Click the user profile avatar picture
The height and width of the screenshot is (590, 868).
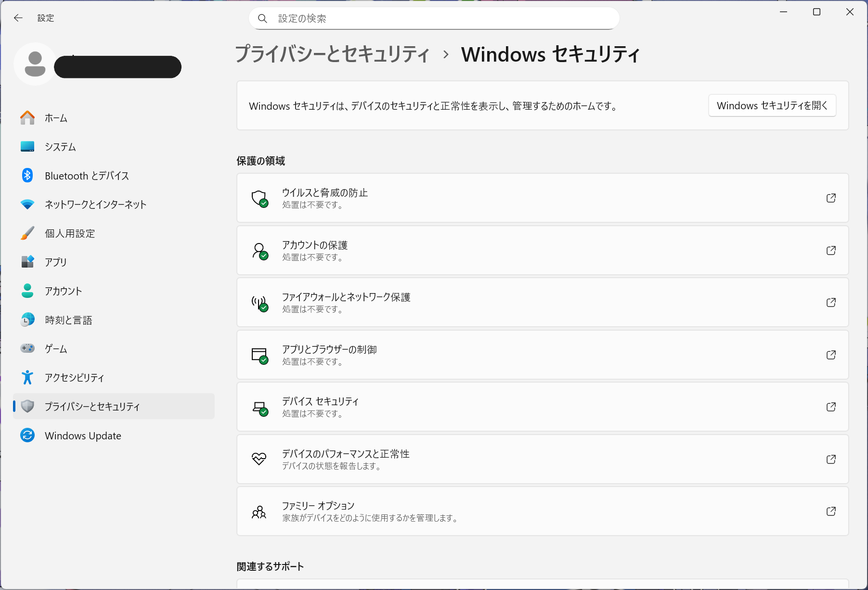pyautogui.click(x=35, y=64)
